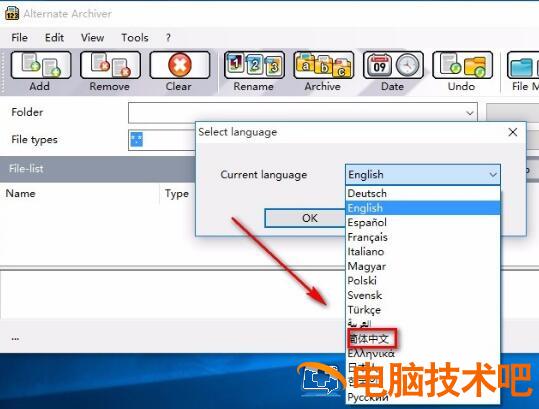This screenshot has height=409, width=539.
Task: Open the Tools menu
Action: (x=134, y=37)
